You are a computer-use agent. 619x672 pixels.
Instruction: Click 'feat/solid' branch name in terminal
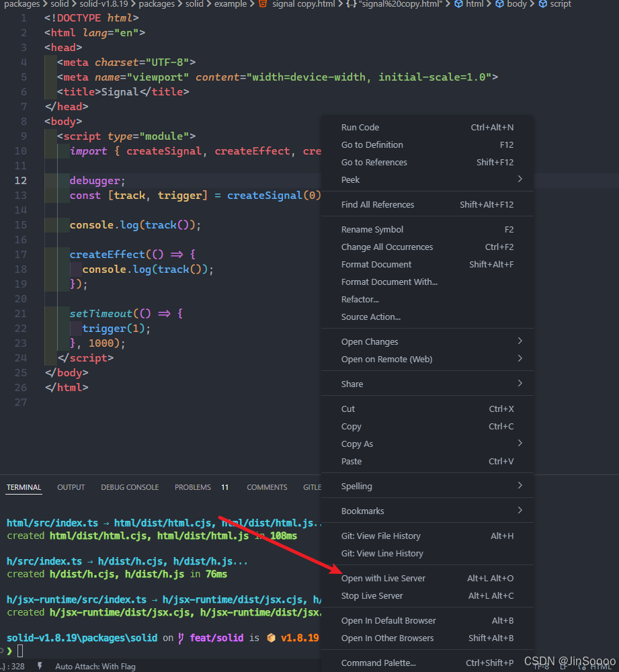(x=216, y=638)
